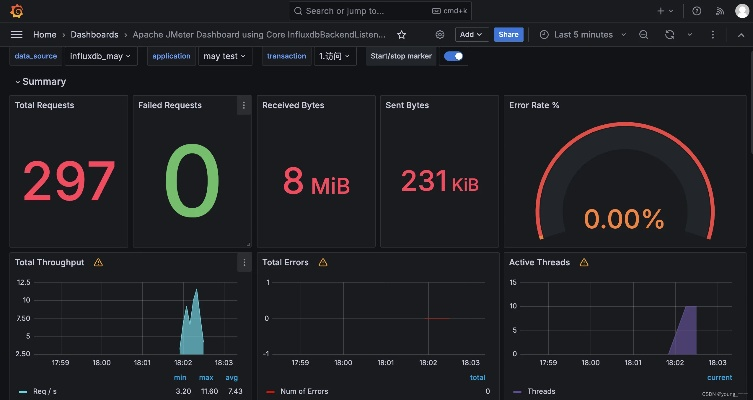
Task: Open the application may test dropdown
Action: pos(221,56)
